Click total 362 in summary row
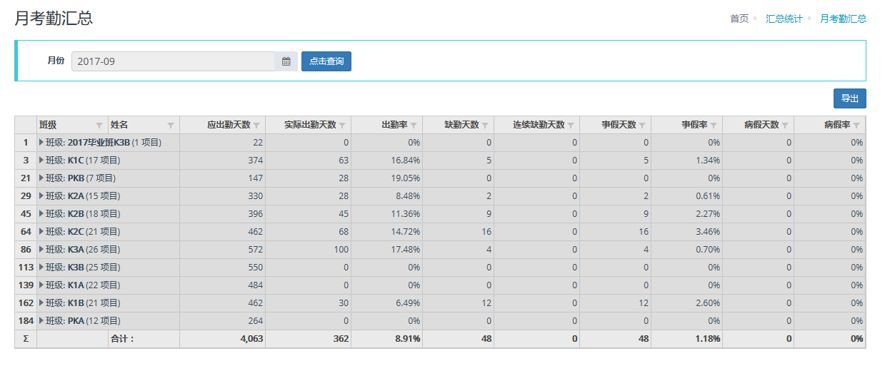Image resolution: width=885 pixels, height=366 pixels. (x=308, y=339)
